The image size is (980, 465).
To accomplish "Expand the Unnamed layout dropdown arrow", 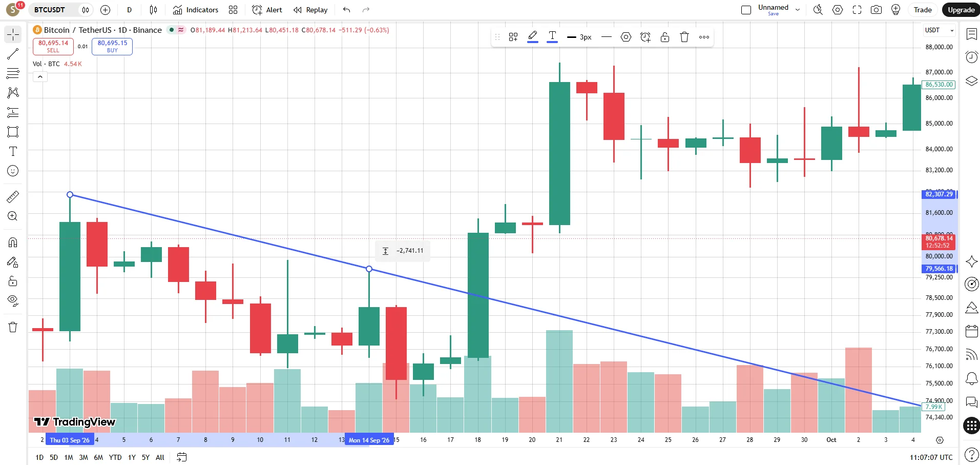I will point(798,10).
